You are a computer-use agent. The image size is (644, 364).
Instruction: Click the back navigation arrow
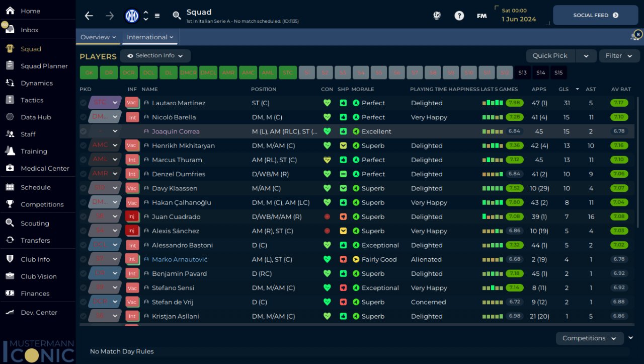point(89,16)
